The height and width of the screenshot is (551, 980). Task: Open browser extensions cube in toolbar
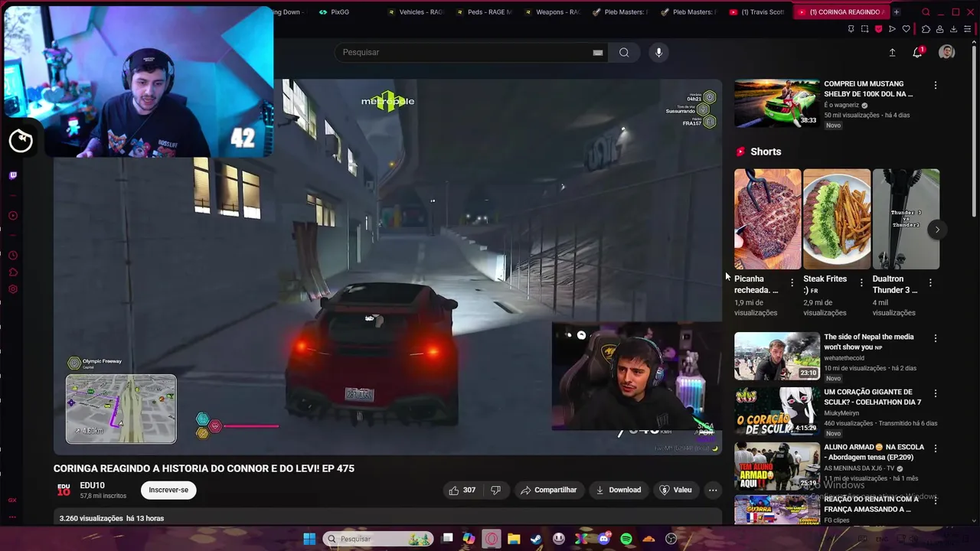926,29
